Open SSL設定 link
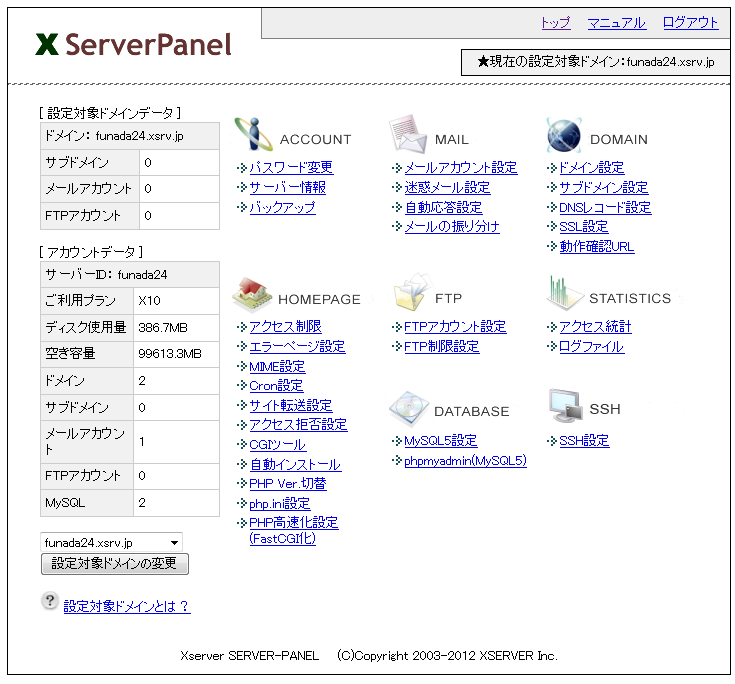Image resolution: width=735 pixels, height=684 pixels. coord(584,226)
